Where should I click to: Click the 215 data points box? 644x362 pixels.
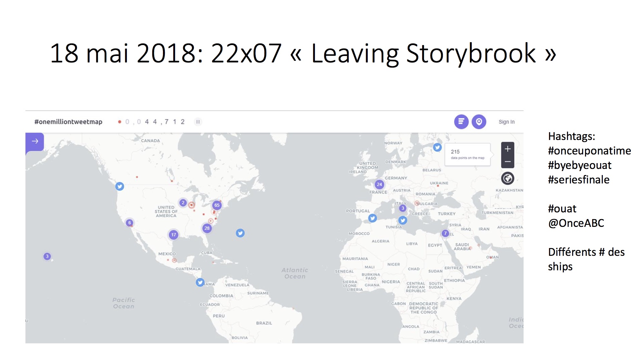pyautogui.click(x=467, y=154)
